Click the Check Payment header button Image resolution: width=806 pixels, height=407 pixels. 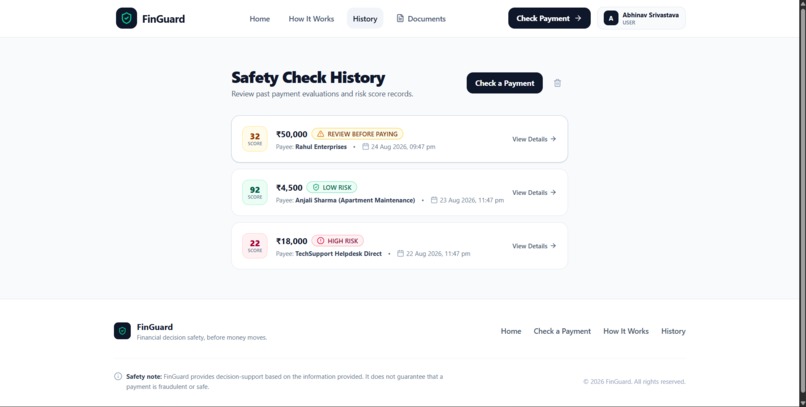(549, 18)
